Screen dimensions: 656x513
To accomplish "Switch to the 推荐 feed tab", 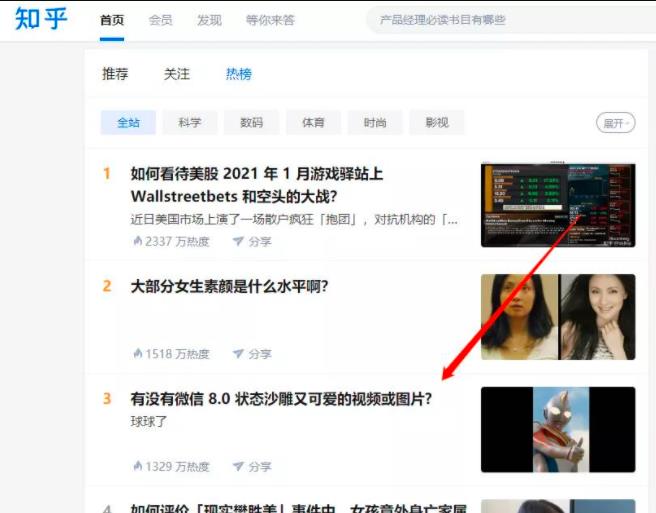I will point(115,74).
